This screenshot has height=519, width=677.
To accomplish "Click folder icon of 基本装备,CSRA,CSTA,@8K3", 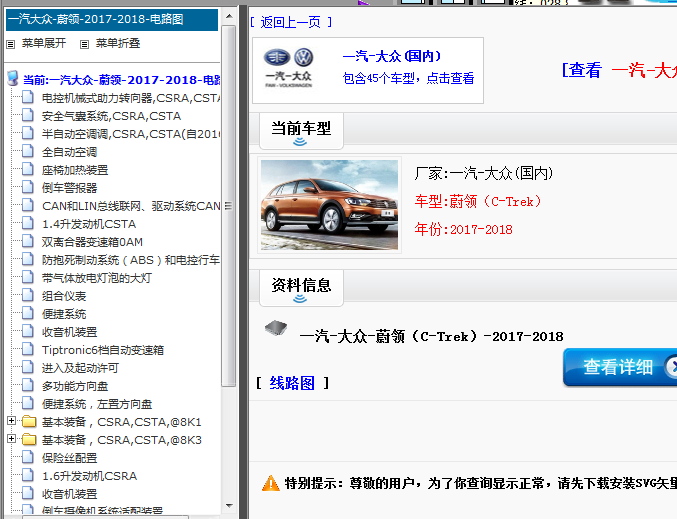I will point(29,440).
